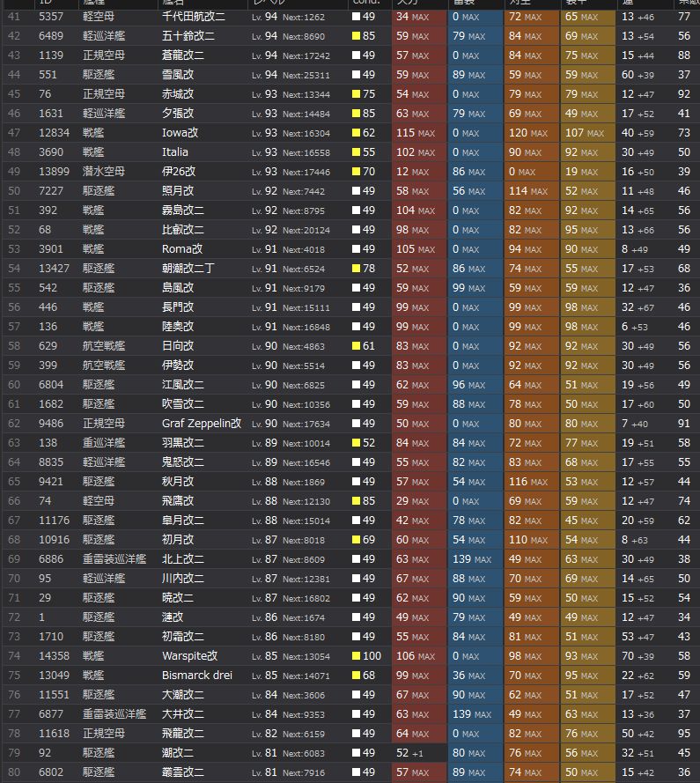Click the yellow condition indicator for 朝潮改二丁

click(356, 269)
